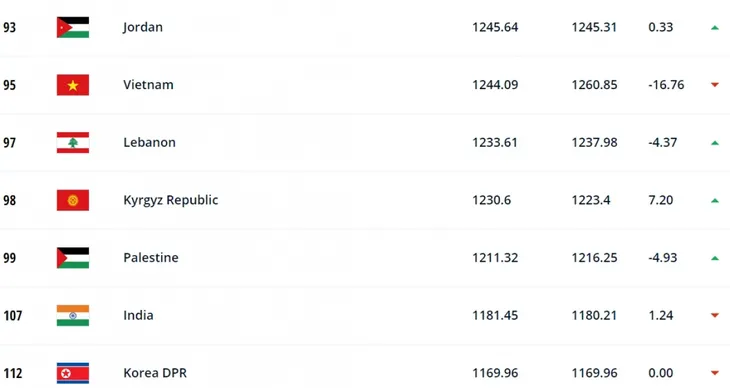Click the Vietnam flag icon

[x=73, y=85]
